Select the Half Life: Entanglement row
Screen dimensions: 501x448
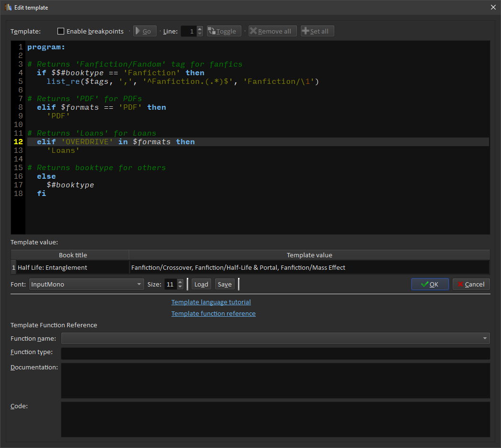click(x=53, y=267)
